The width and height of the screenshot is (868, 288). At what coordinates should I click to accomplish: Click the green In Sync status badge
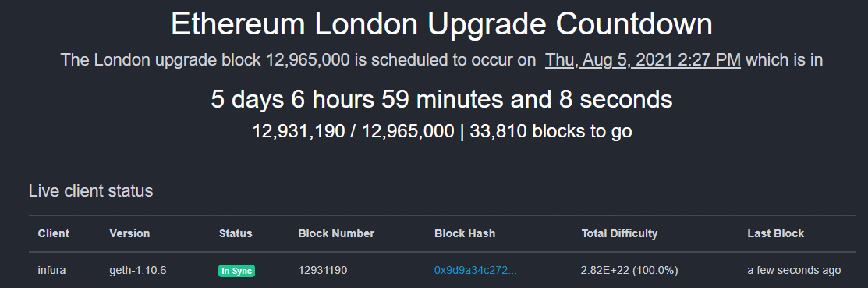[236, 271]
